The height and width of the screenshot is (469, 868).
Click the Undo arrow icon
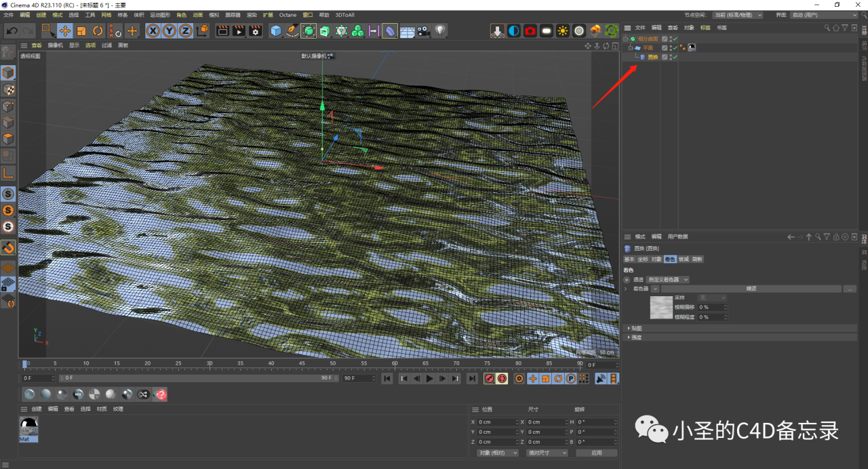pos(12,30)
